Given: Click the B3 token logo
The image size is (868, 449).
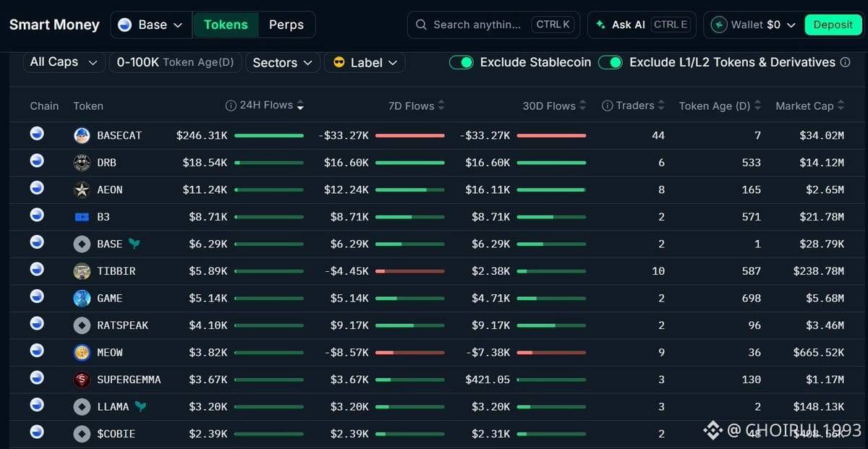Looking at the screenshot, I should (82, 217).
